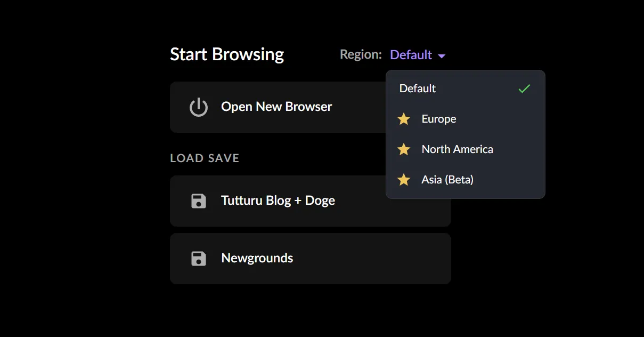Choose the Europe region option
The image size is (644, 337).
tap(466, 119)
